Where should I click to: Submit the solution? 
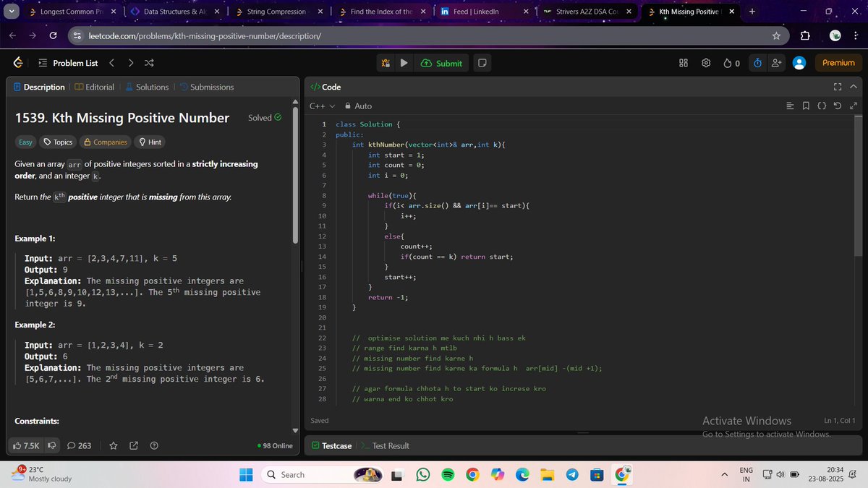click(x=441, y=63)
